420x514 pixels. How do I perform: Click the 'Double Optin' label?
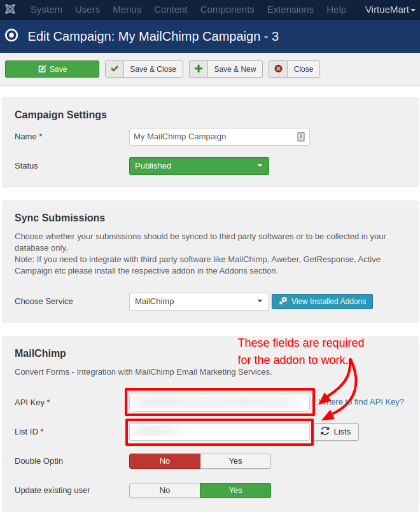pyautogui.click(x=39, y=461)
